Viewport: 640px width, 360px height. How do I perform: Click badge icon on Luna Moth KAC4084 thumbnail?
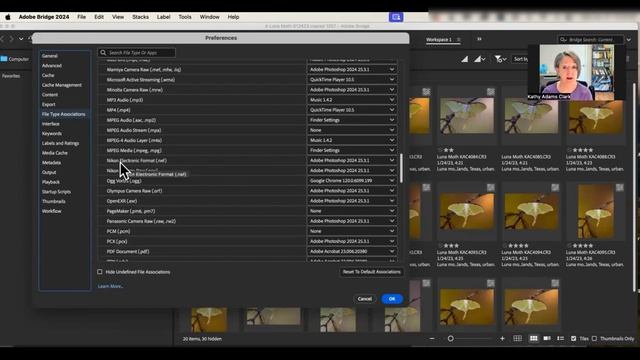[491, 91]
